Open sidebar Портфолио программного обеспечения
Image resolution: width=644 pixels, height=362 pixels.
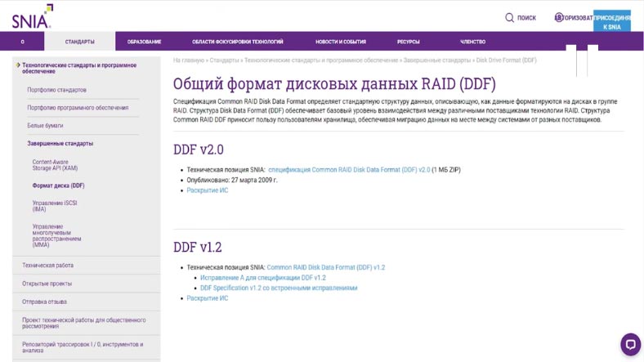78,108
